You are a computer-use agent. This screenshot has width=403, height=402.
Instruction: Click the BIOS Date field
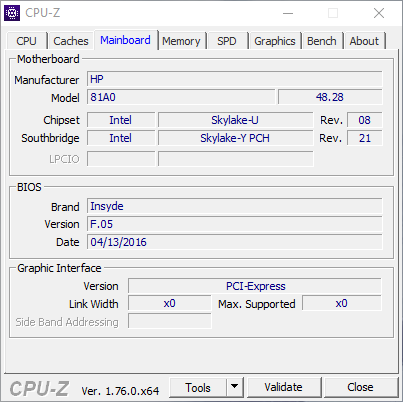[x=235, y=242]
